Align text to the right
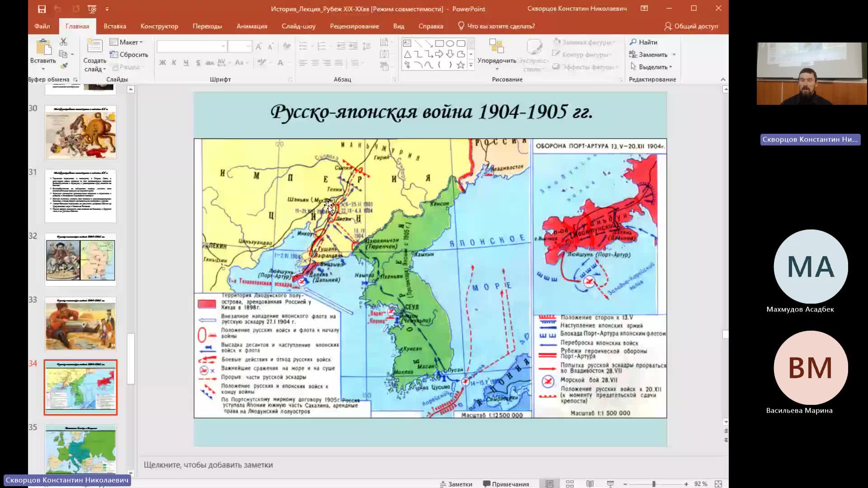 [327, 63]
